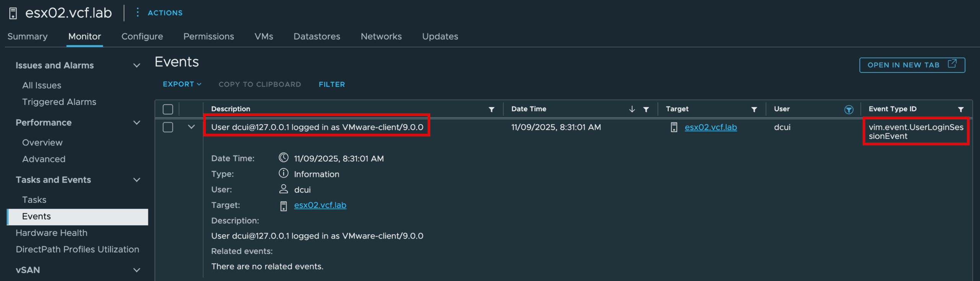Switch to the Configure tab
Screen dimensions: 980x281
pos(142,36)
